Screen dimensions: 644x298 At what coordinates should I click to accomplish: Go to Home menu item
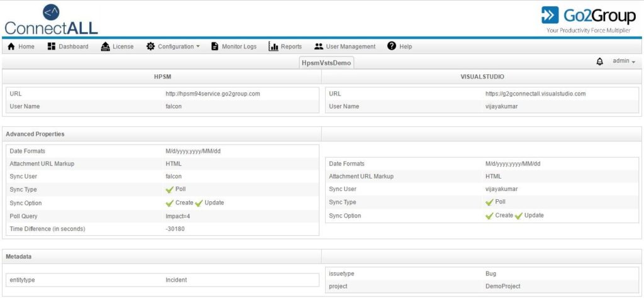pos(21,47)
